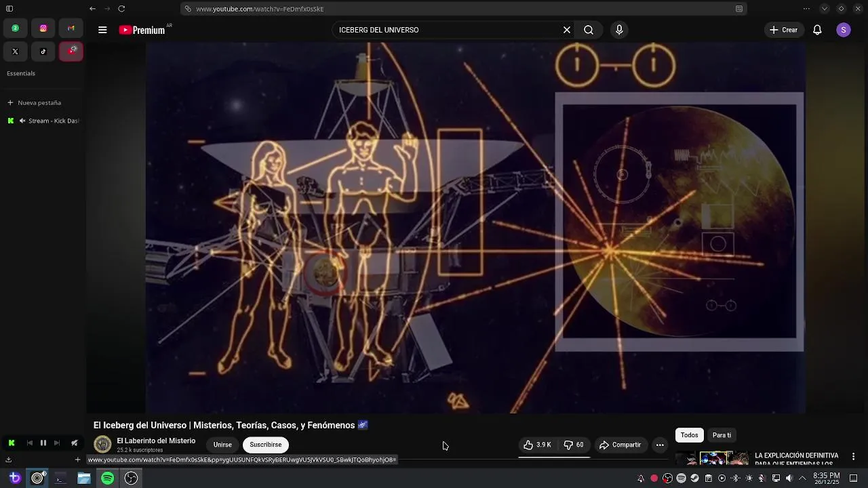Open YouTube notifications bell

(817, 30)
